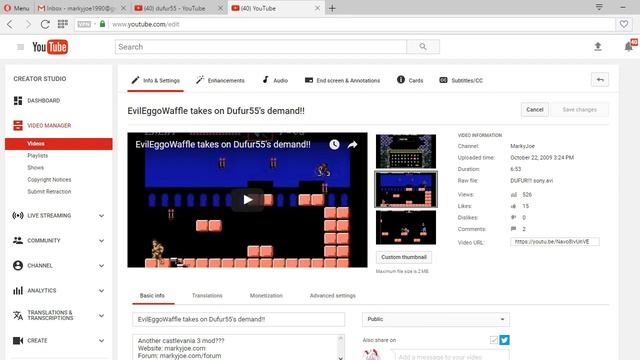Switch to the Advanced settings tab
The width and height of the screenshot is (640, 360).
point(333,296)
